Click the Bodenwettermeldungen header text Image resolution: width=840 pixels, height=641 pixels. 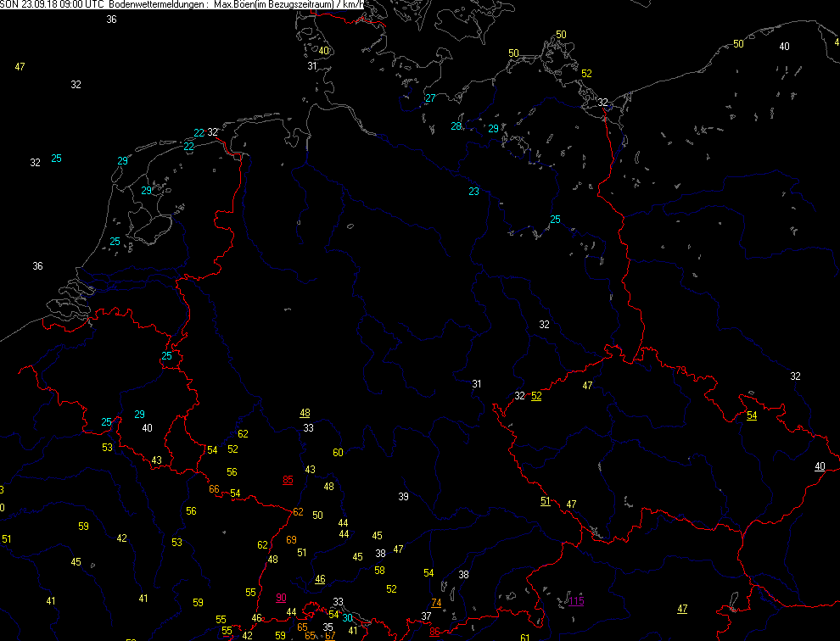[x=157, y=5]
